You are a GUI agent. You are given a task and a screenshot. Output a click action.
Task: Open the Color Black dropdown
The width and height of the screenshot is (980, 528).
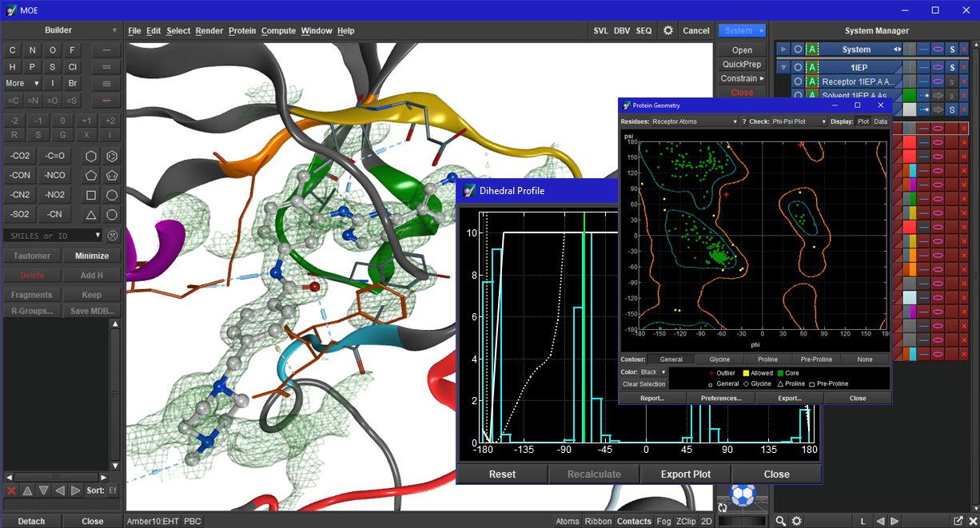click(x=652, y=372)
